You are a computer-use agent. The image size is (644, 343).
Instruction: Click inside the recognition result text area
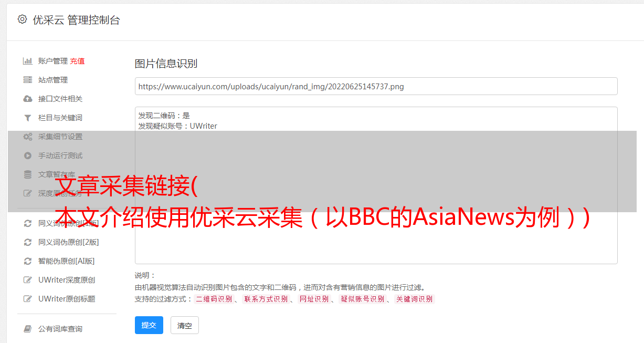(376, 185)
